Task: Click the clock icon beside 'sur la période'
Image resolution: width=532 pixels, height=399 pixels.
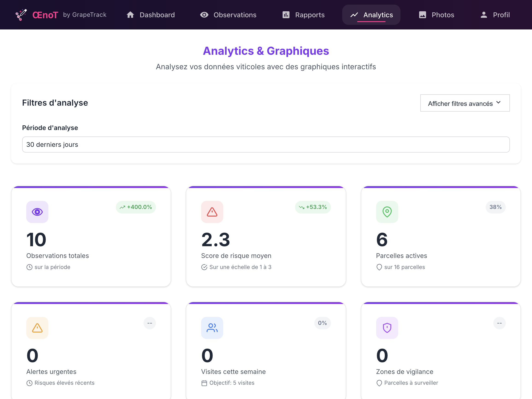Action: click(x=29, y=267)
